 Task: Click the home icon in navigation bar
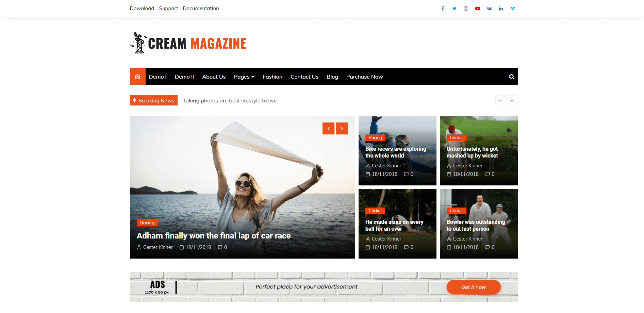pos(137,77)
